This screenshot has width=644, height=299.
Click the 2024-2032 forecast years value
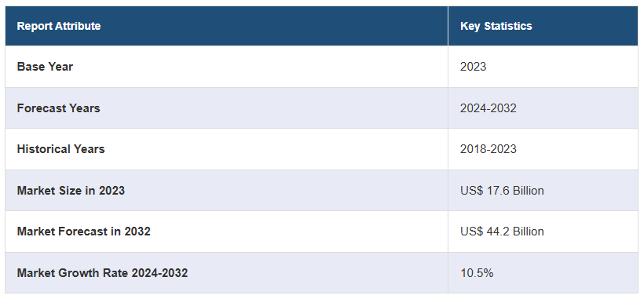coord(488,108)
